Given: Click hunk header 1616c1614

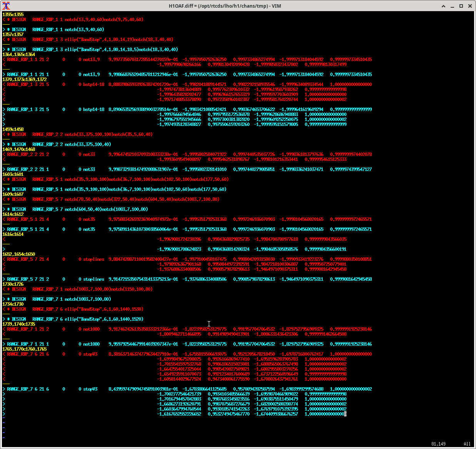Looking at the screenshot, I should pyautogui.click(x=13, y=234).
